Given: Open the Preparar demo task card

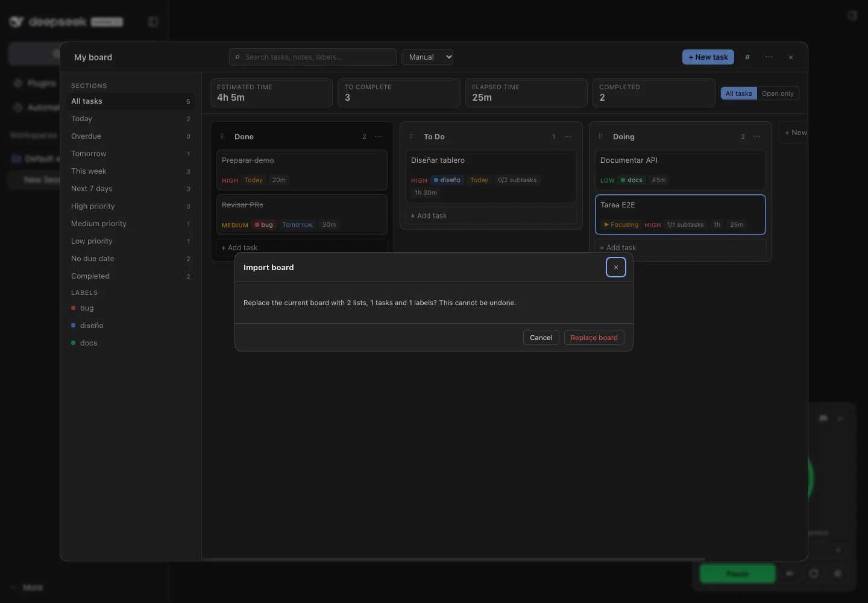Looking at the screenshot, I should point(301,170).
